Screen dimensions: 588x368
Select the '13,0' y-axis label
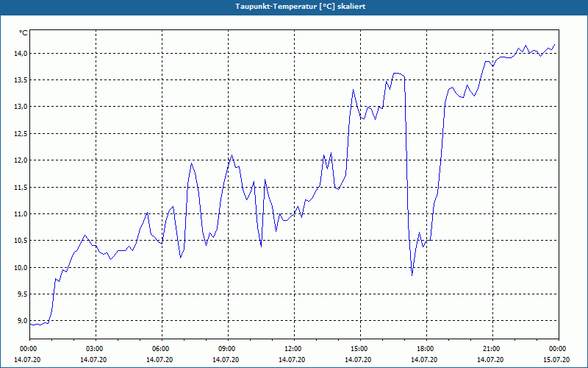coord(21,107)
